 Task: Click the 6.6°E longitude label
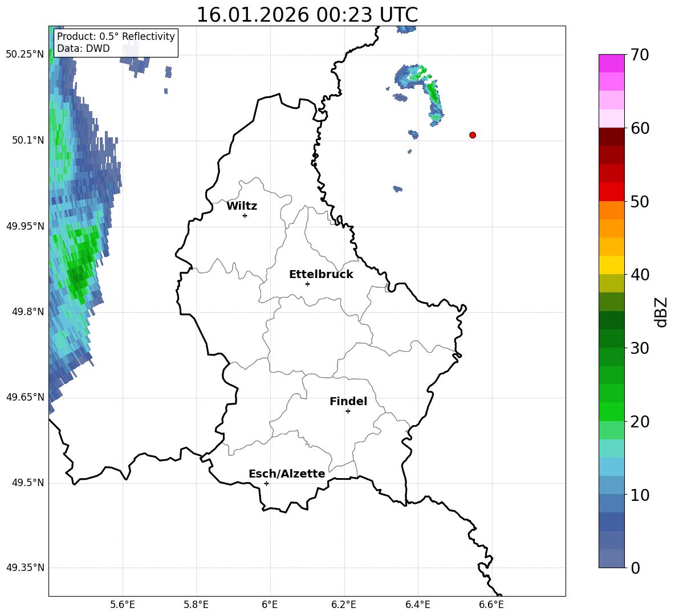pos(491,605)
